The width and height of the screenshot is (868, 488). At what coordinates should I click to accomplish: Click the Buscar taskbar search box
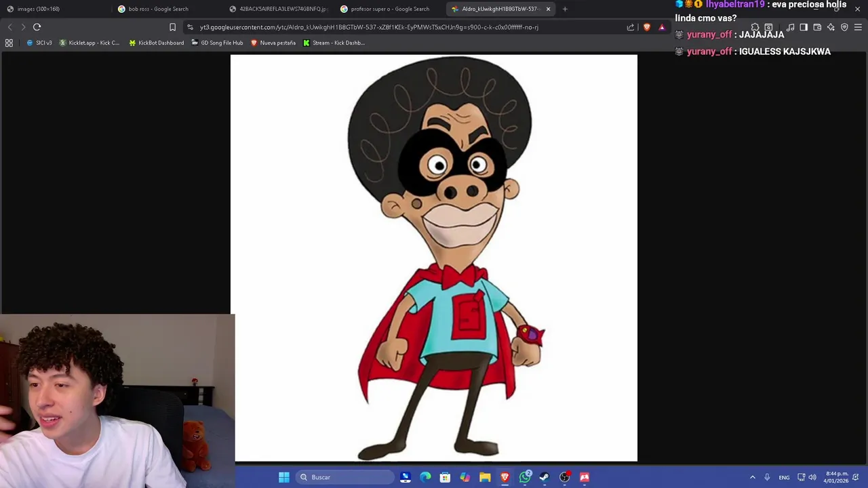346,477
